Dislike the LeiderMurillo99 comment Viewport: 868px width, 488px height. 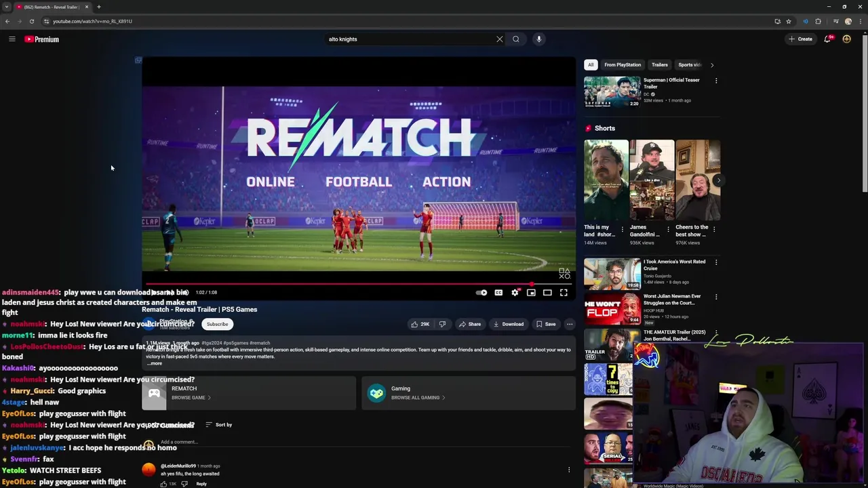coord(184,484)
